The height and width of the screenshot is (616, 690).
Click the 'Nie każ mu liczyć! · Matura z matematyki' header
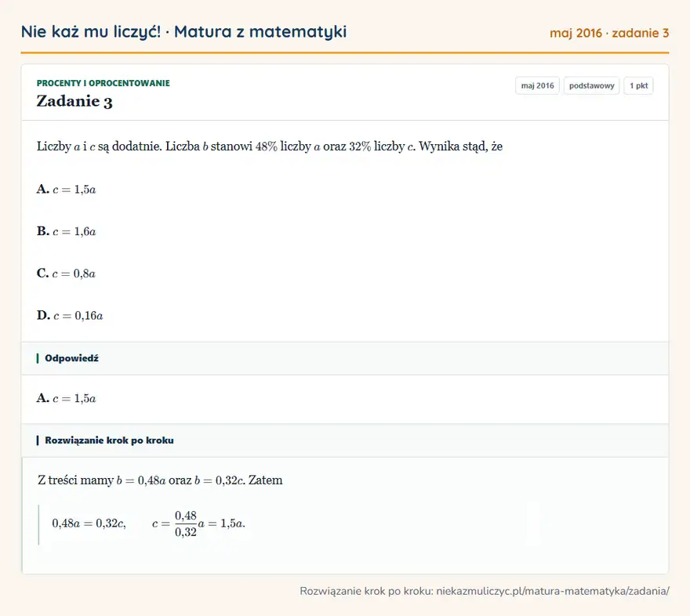pos(183,31)
